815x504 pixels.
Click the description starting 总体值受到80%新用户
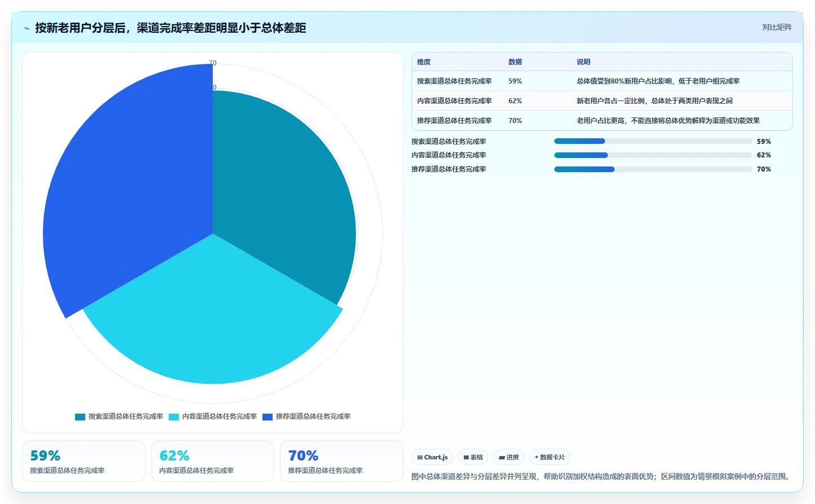pos(658,81)
